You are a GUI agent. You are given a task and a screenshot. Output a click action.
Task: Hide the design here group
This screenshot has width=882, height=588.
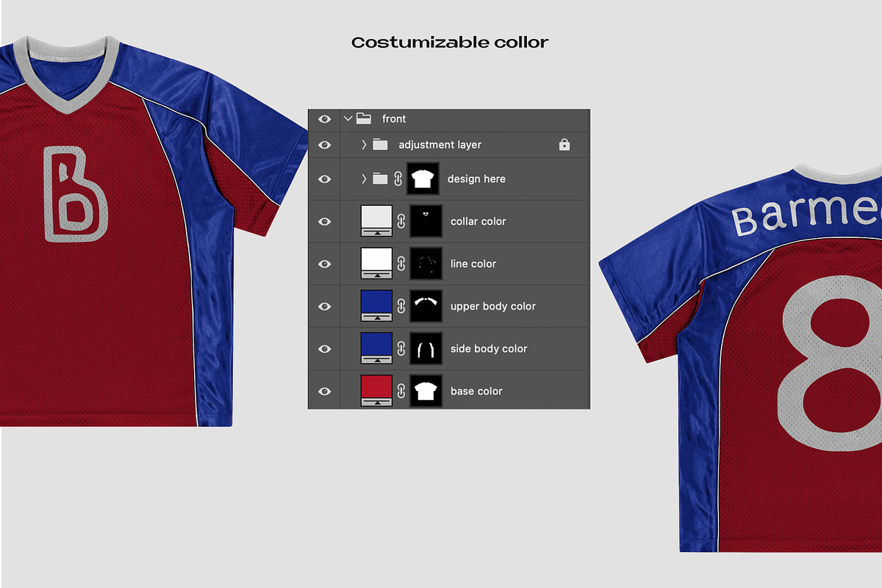click(x=324, y=179)
